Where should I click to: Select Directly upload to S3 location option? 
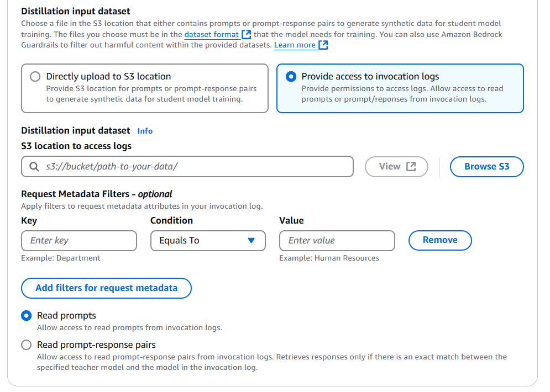(x=35, y=76)
